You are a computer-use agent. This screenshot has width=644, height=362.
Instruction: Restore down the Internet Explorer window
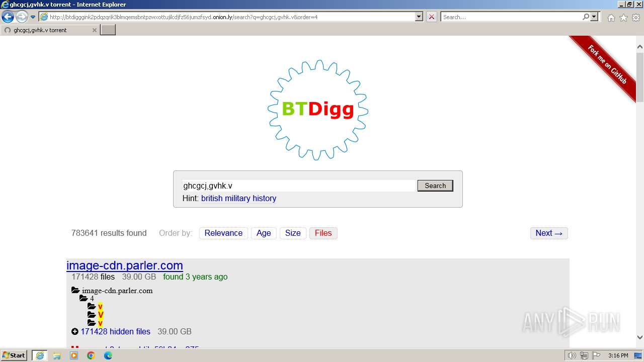(629, 5)
